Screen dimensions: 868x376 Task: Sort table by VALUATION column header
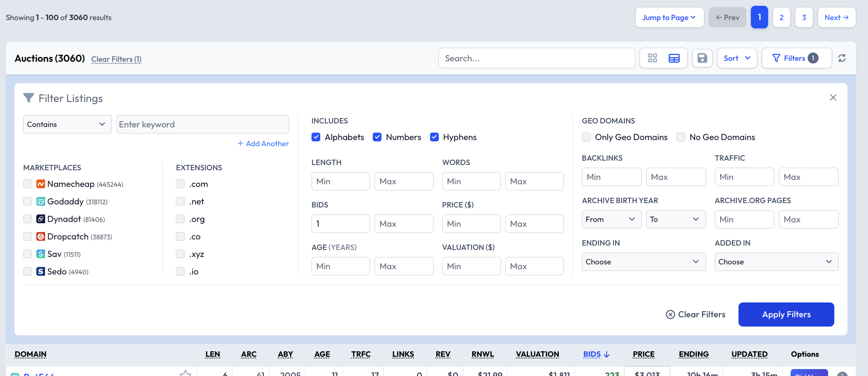click(x=537, y=354)
